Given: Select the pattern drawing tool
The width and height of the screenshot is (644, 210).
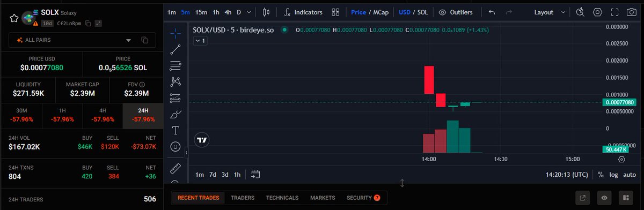Looking at the screenshot, I should [175, 82].
